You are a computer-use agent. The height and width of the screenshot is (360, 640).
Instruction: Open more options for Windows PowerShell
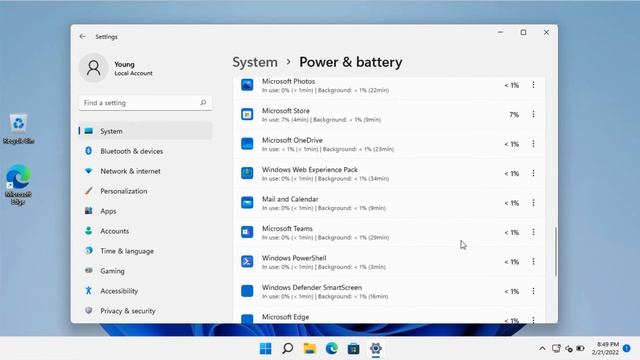(533, 261)
